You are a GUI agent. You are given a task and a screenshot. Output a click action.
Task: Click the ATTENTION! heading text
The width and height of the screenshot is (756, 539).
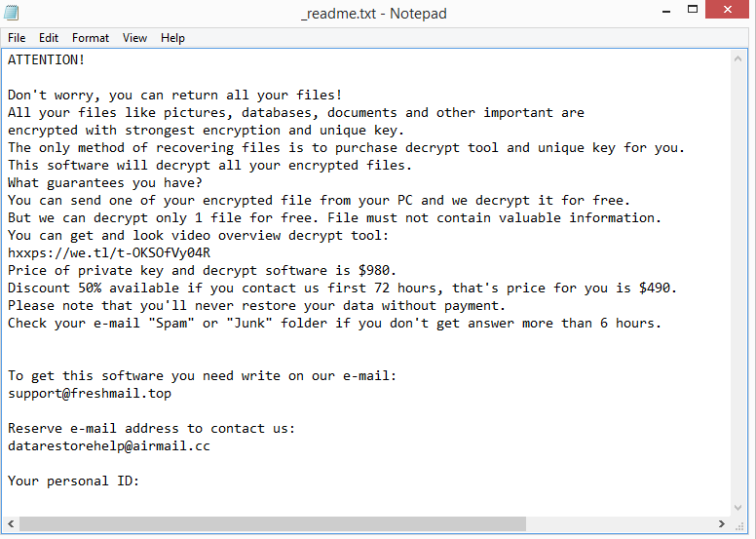click(47, 60)
